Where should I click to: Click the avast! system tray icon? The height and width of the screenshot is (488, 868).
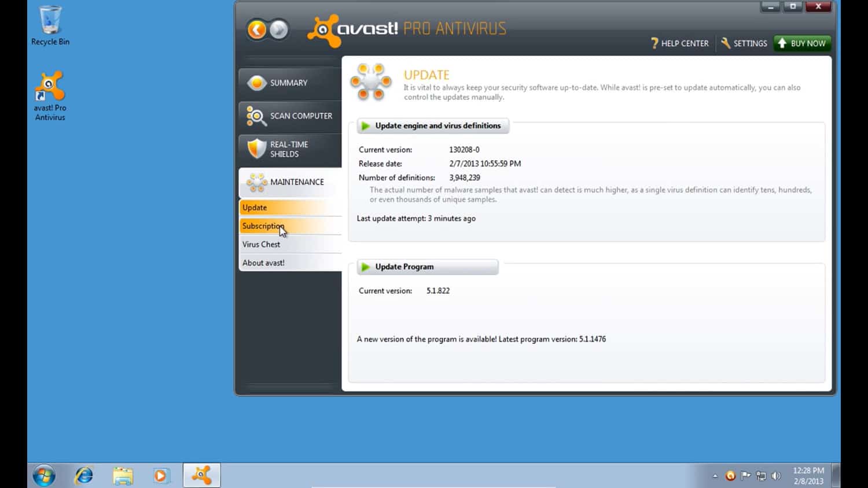coord(730,476)
